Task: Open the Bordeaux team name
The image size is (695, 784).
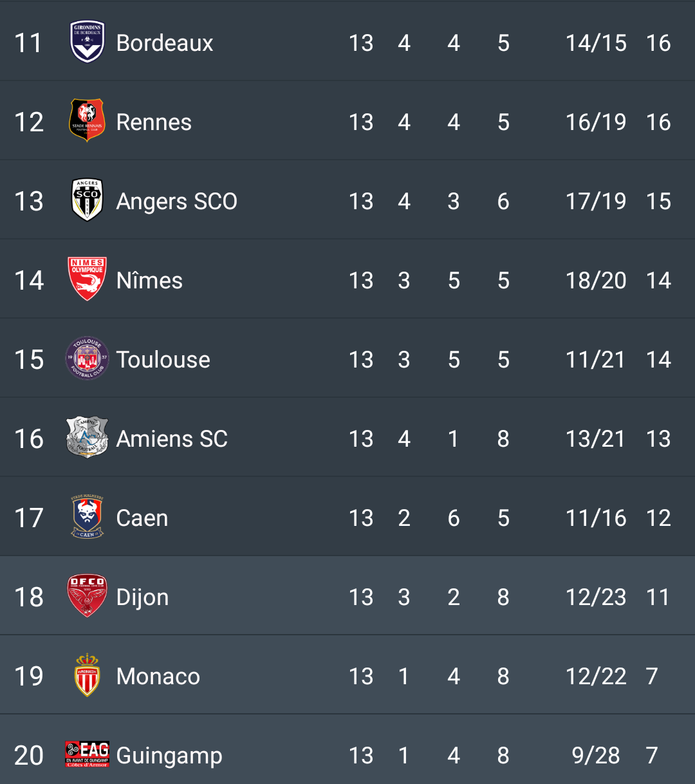Action: [x=165, y=43]
